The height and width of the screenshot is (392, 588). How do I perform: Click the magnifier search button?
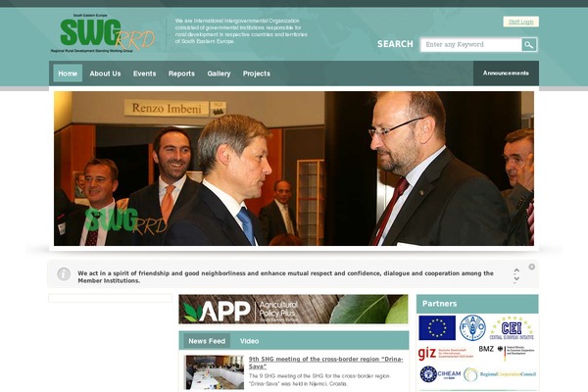[x=529, y=45]
